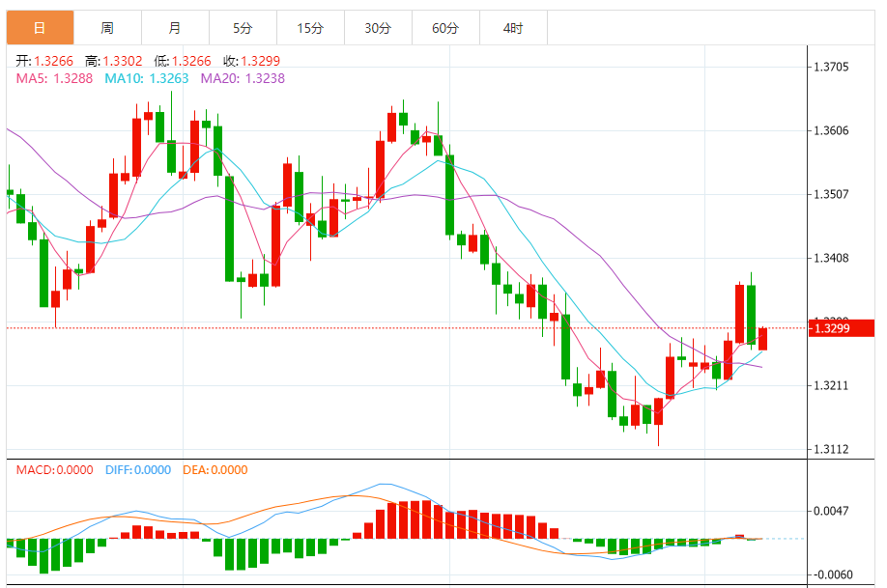Click the 低:1.3266 low price value
The height and width of the screenshot is (588, 887).
[183, 61]
